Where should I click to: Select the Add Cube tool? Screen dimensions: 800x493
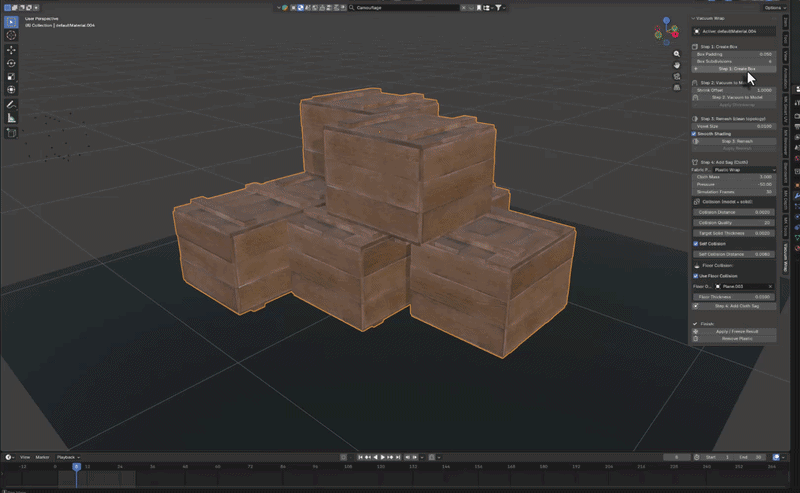[x=11, y=133]
